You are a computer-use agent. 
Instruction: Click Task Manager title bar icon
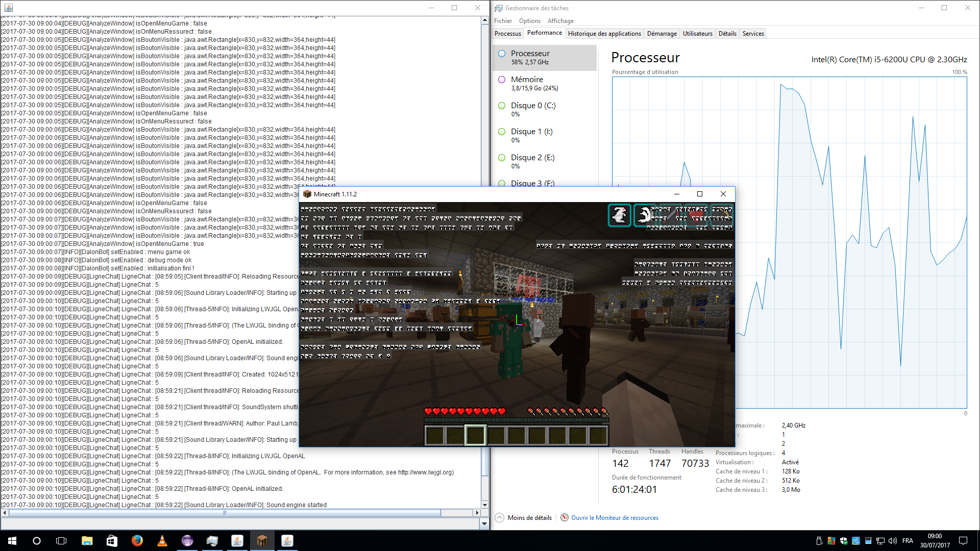498,8
